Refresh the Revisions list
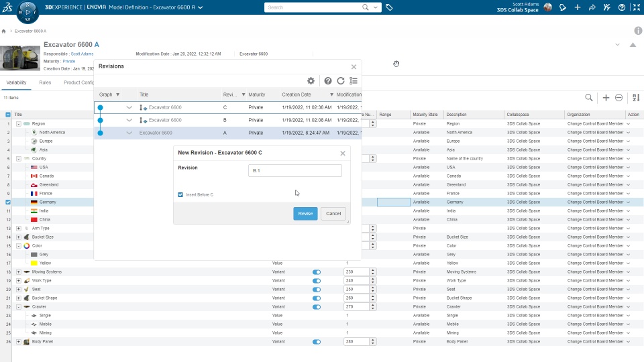The height and width of the screenshot is (362, 644). click(341, 81)
